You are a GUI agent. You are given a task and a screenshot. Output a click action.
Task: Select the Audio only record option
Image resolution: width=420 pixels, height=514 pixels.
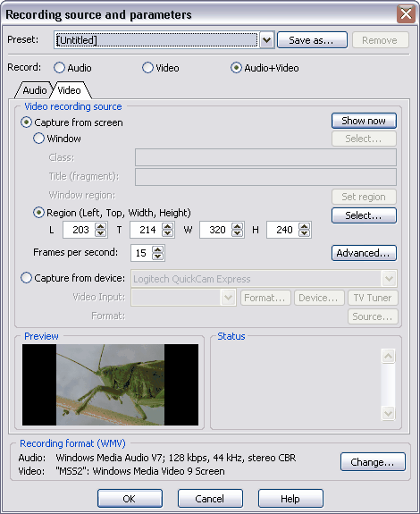[59, 68]
